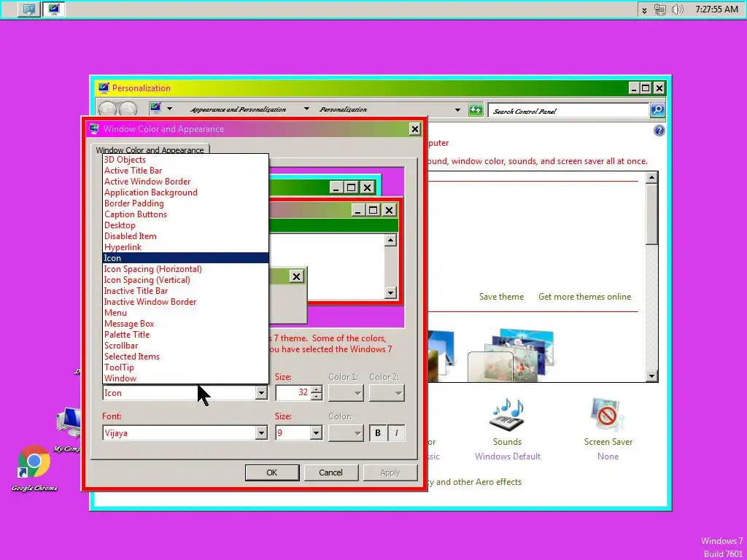Viewport: 747px width, 560px height.
Task: Click the network tray icon
Action: pos(659,9)
